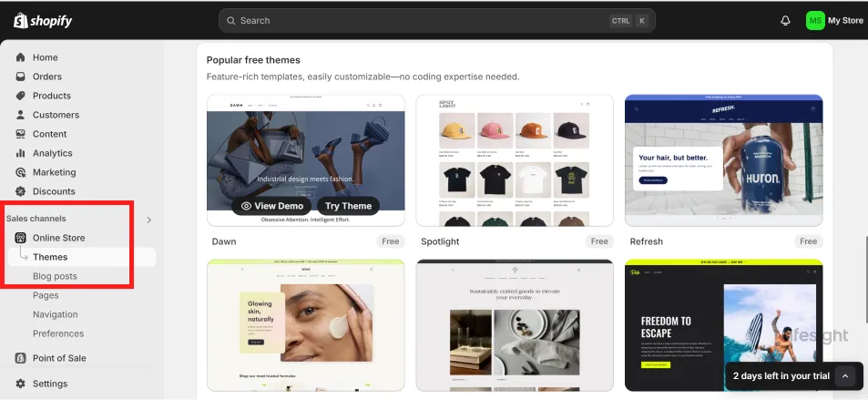Select Themes under Online Store
Screen dimensions: 868x400
click(x=81, y=257)
